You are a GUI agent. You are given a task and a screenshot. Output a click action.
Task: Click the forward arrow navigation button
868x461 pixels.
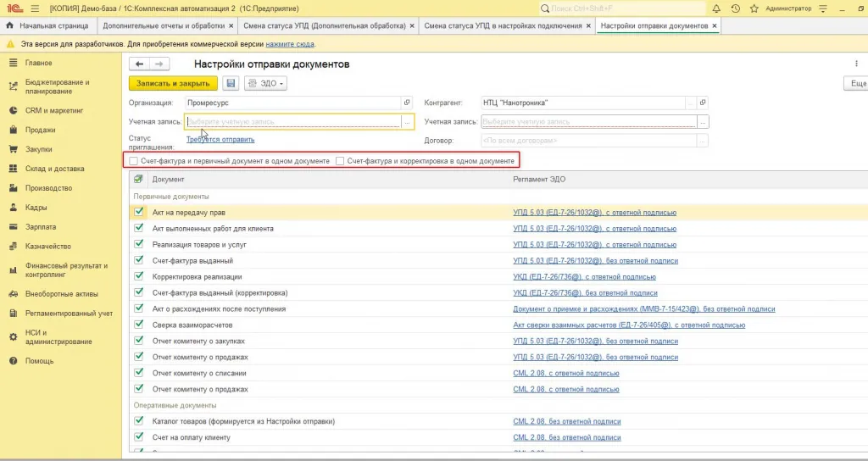coord(159,64)
